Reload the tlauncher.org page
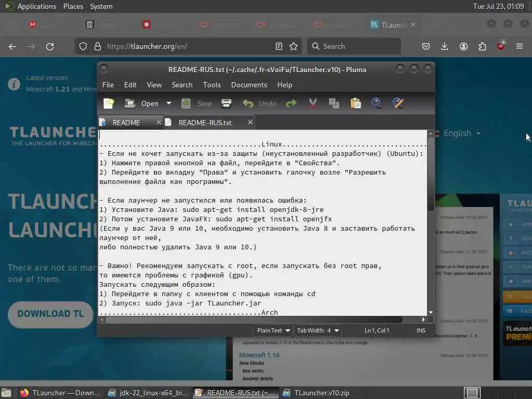 (50, 46)
